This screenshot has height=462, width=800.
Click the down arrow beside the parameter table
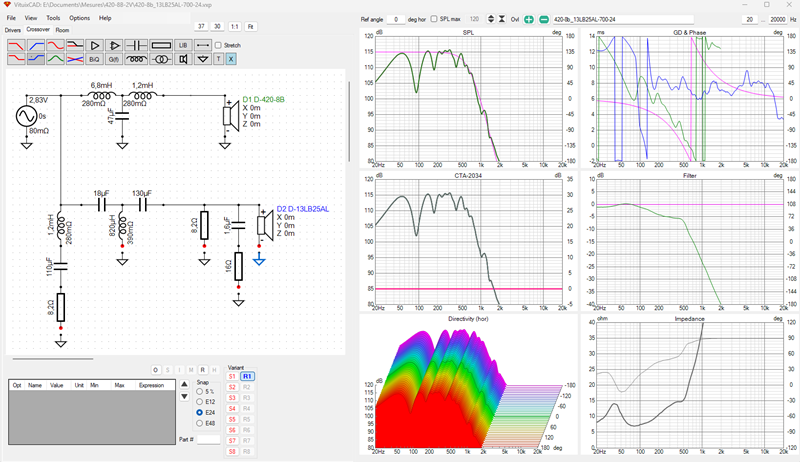pos(184,397)
